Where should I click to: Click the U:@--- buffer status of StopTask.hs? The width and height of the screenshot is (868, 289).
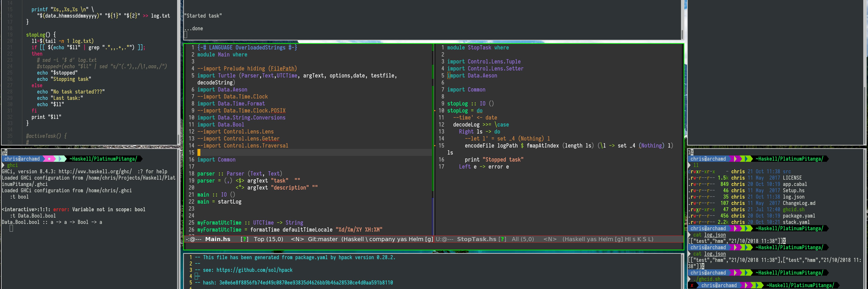point(444,239)
